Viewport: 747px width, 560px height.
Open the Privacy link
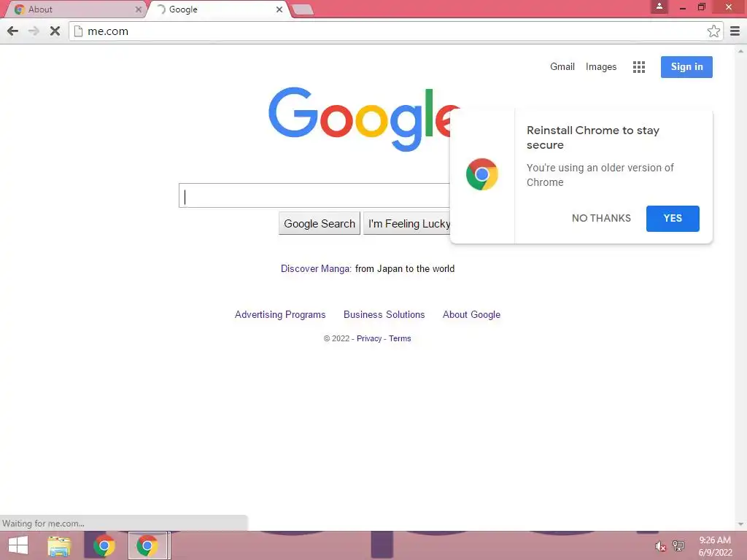[x=369, y=338]
